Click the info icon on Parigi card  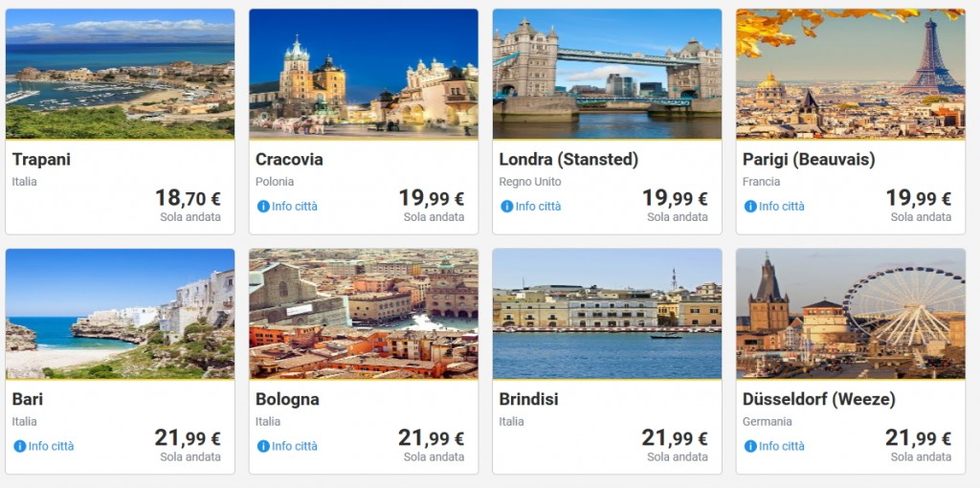click(x=750, y=207)
